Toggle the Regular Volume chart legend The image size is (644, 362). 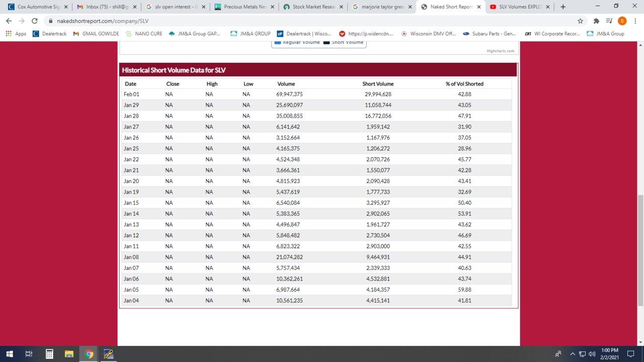click(297, 42)
